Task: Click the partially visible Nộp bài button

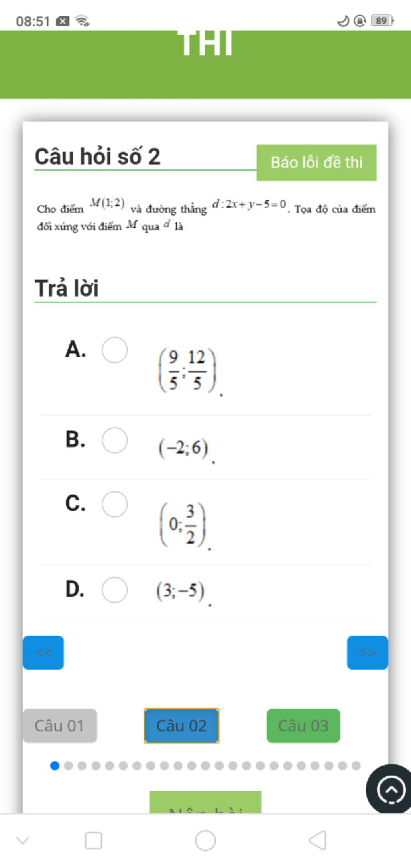Action: 205,803
